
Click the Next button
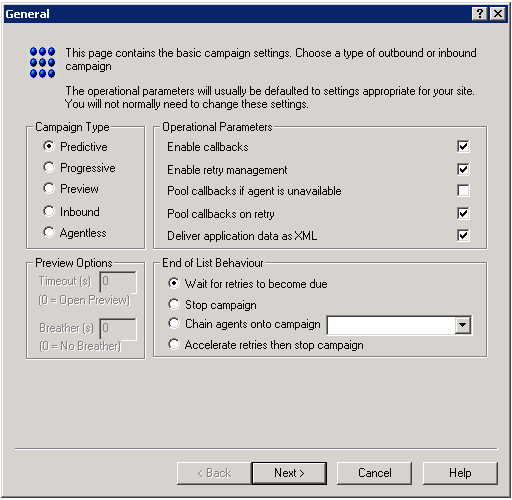(x=289, y=473)
